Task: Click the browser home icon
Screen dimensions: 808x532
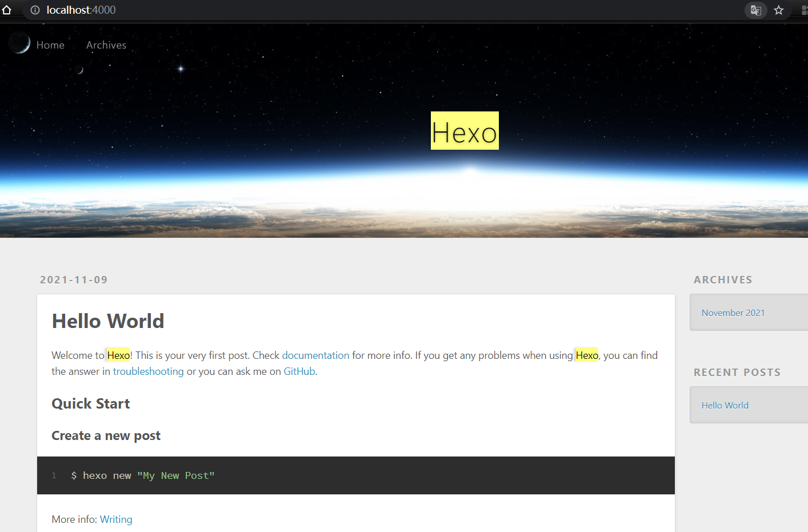Action: [x=6, y=10]
